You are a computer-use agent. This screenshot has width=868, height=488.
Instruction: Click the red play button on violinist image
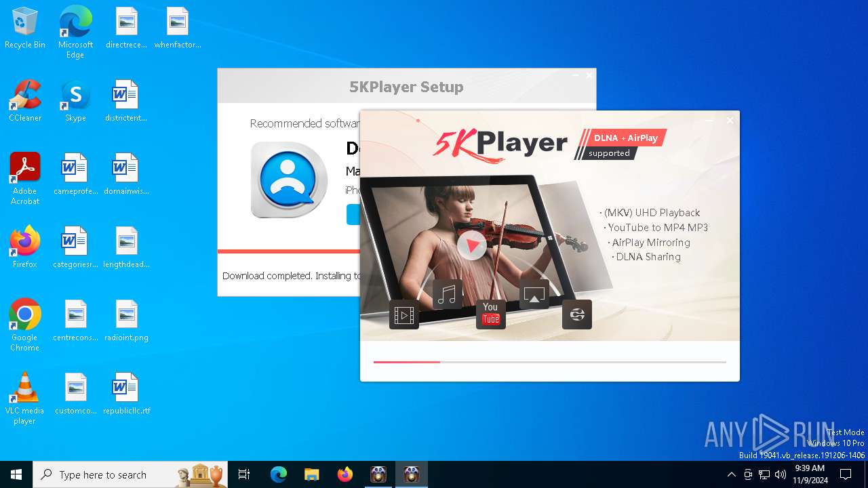click(x=472, y=245)
